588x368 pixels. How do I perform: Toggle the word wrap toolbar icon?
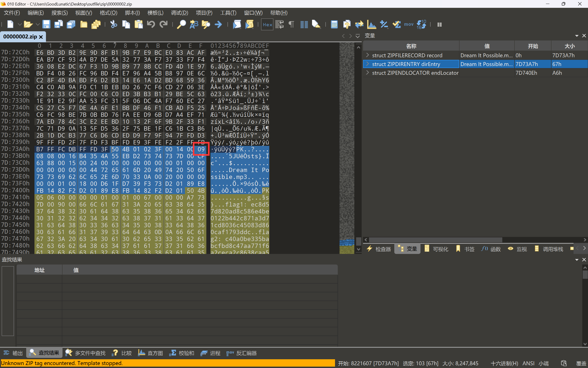(x=279, y=24)
